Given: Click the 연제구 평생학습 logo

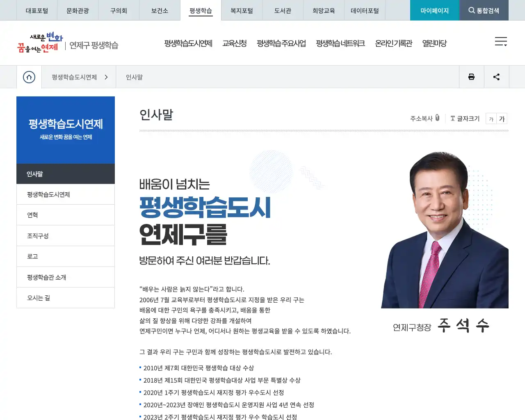Looking at the screenshot, I should click(68, 43).
